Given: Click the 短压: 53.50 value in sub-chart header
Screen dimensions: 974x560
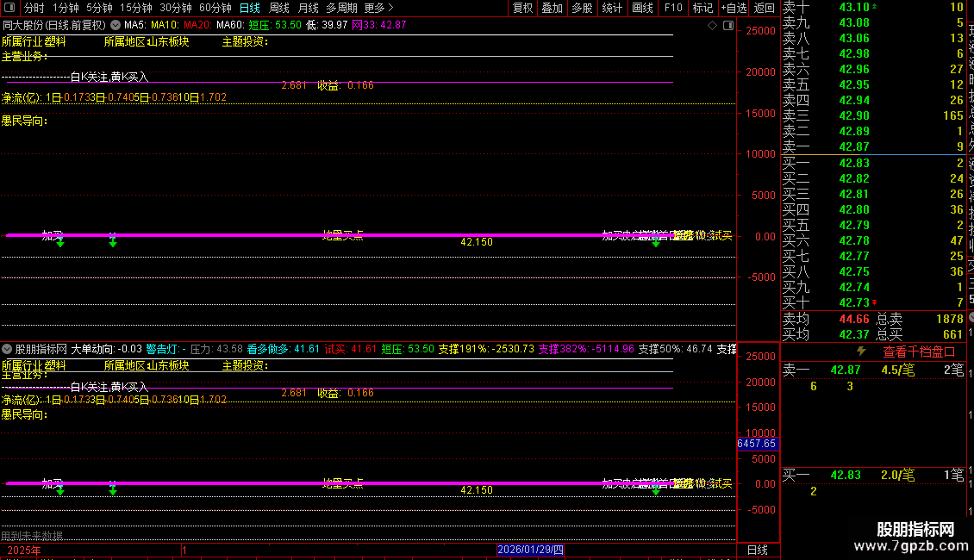Looking at the screenshot, I should tap(408, 349).
